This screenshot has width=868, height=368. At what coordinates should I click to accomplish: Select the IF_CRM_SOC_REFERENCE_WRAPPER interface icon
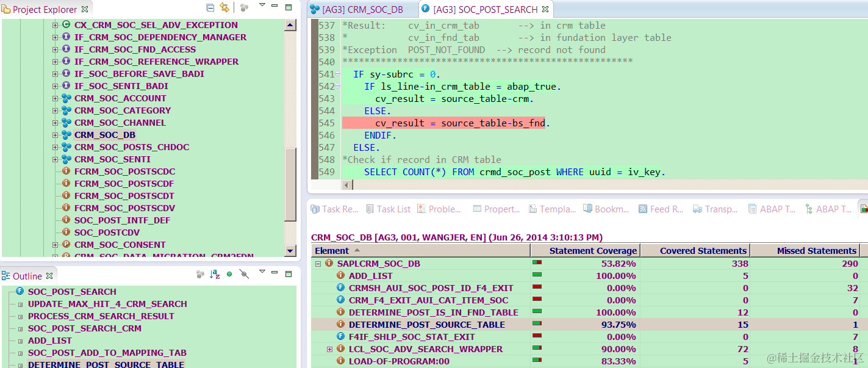[66, 62]
